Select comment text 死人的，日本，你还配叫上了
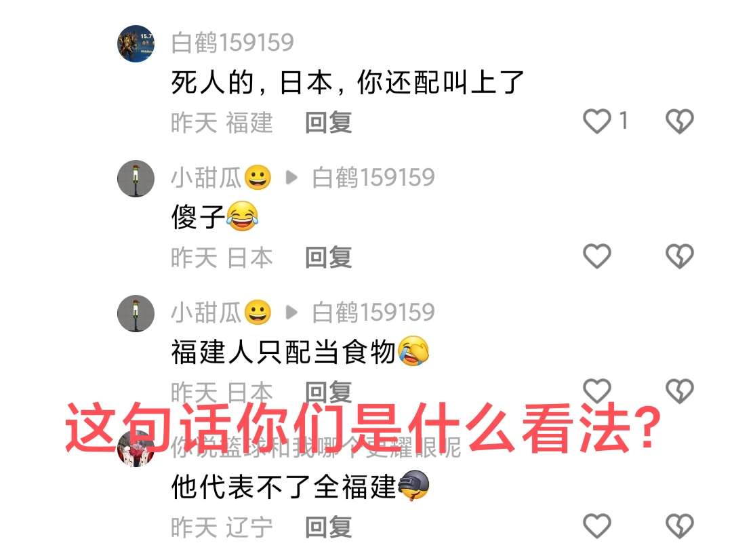 point(348,82)
